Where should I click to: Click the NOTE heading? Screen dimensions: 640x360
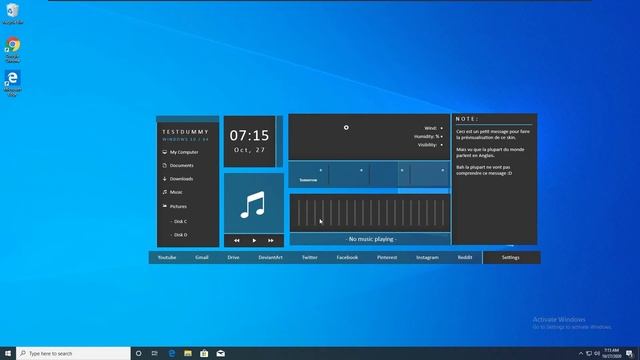coord(467,119)
